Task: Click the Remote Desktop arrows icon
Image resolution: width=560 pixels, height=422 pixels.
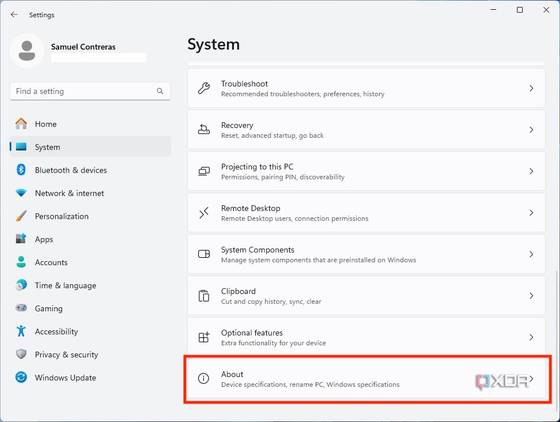Action: click(204, 213)
